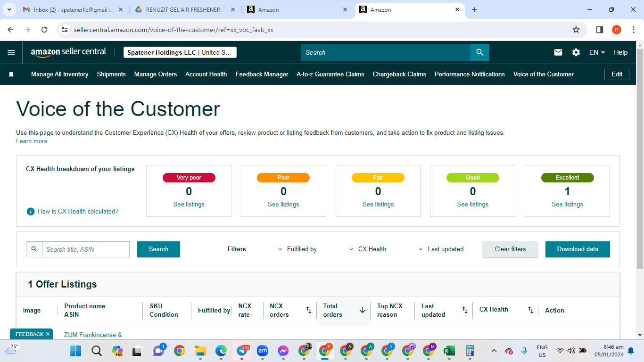Open Feedback Manager
644x362 pixels.
(262, 74)
